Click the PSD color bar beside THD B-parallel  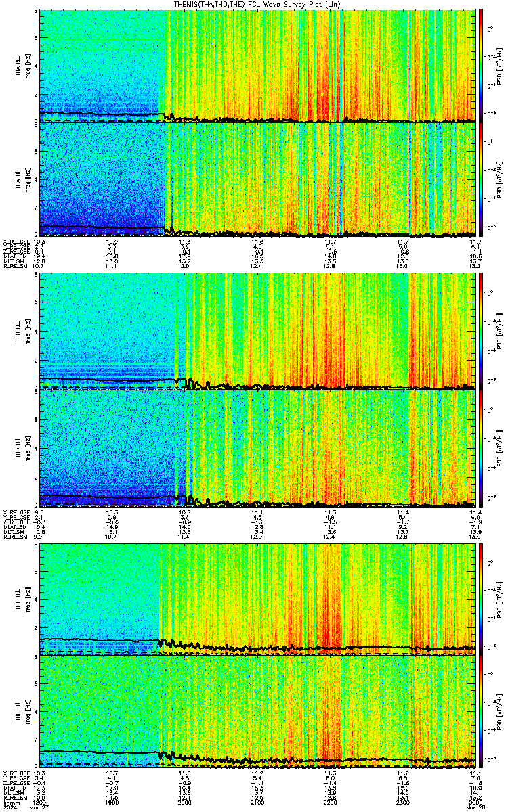coord(481,448)
